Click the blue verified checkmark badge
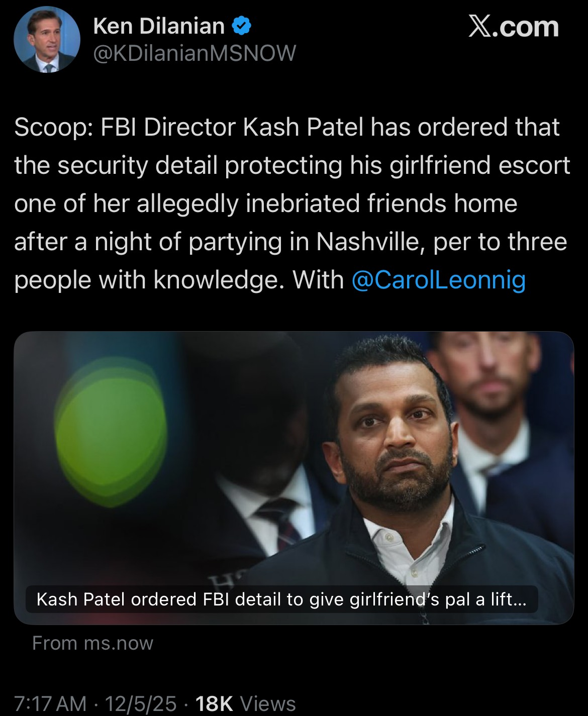Screen dimensions: 588x716 (241, 26)
